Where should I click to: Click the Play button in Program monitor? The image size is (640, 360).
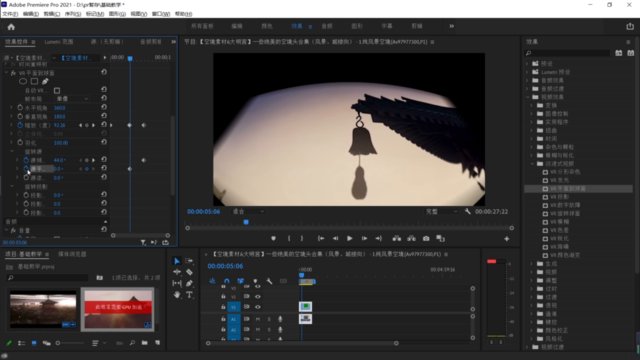pyautogui.click(x=350, y=238)
